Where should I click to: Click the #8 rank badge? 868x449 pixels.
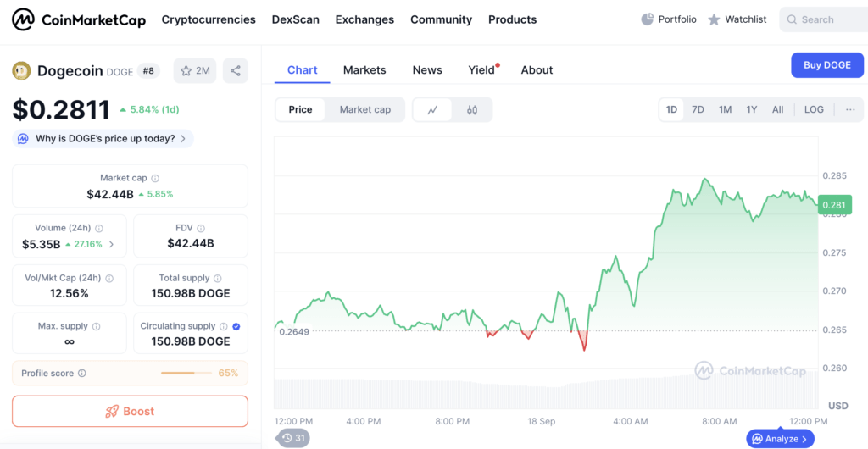tap(148, 71)
